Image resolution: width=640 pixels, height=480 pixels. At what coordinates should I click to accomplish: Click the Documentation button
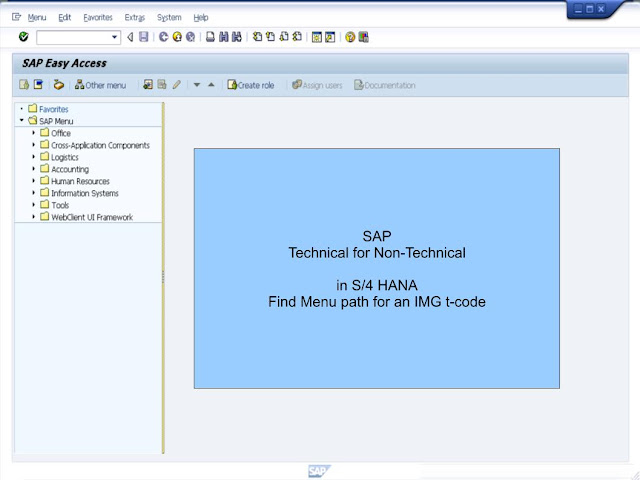(385, 85)
